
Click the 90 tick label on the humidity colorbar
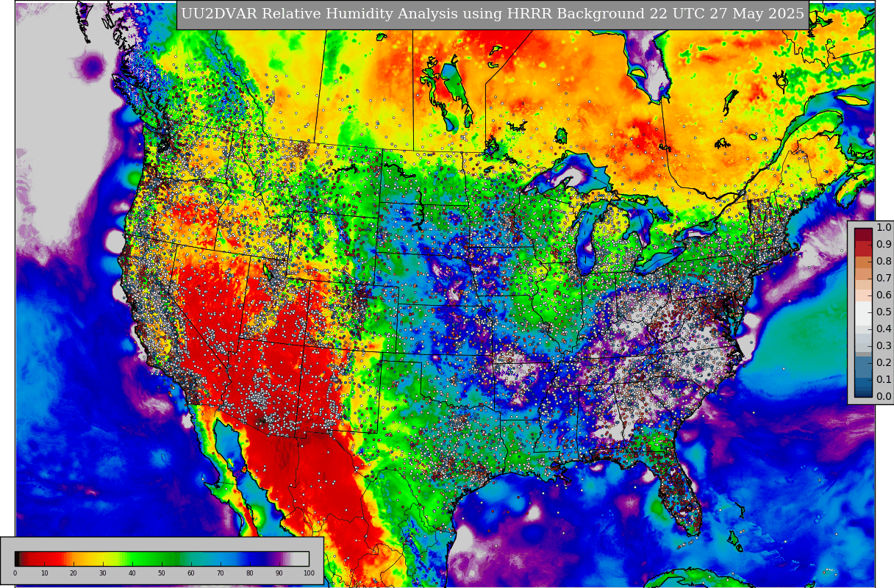pos(279,573)
